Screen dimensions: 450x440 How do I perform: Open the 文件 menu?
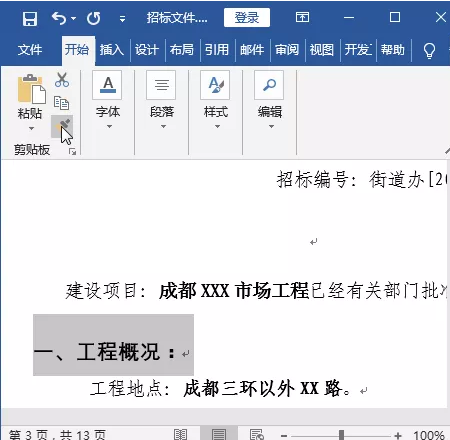pyautogui.click(x=30, y=50)
